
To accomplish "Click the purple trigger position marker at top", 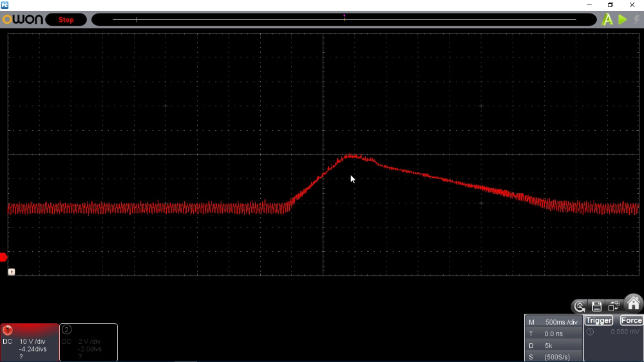I will pos(344,17).
